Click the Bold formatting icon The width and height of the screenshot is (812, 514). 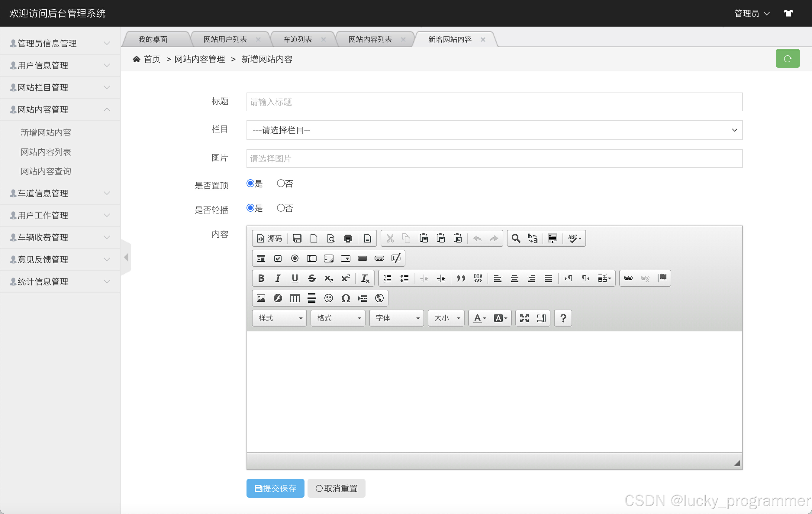pyautogui.click(x=261, y=278)
